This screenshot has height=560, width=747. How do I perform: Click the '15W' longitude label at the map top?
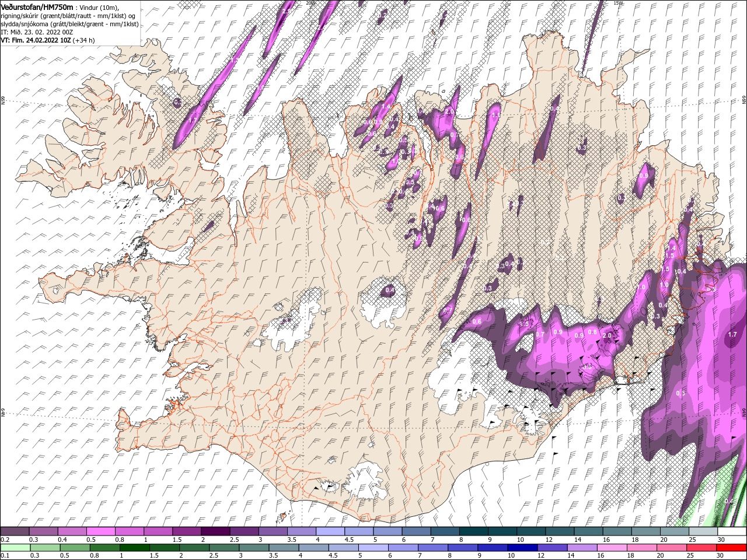pos(619,2)
